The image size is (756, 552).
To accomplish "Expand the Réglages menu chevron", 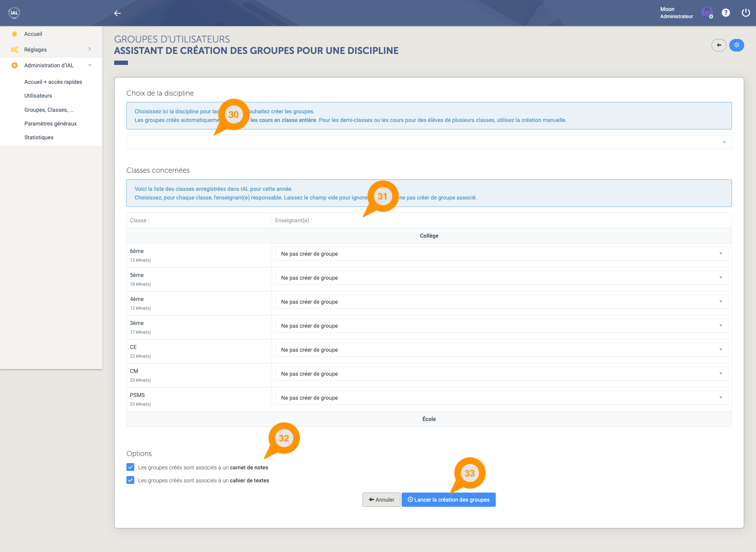I will click(x=89, y=49).
